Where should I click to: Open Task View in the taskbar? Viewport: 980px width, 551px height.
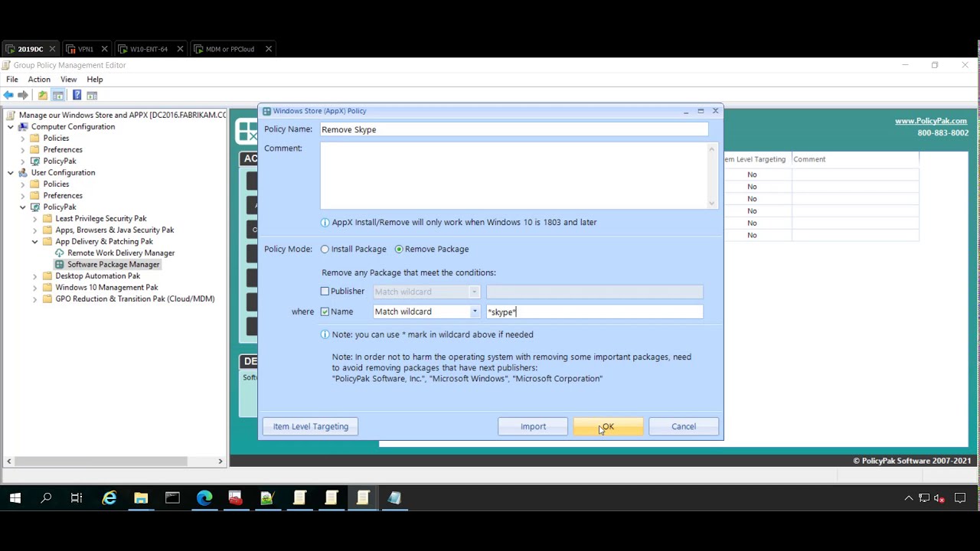[77, 498]
